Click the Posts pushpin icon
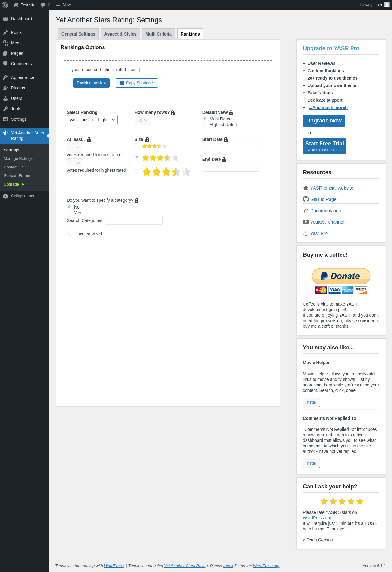The width and height of the screenshot is (392, 572). click(6, 32)
